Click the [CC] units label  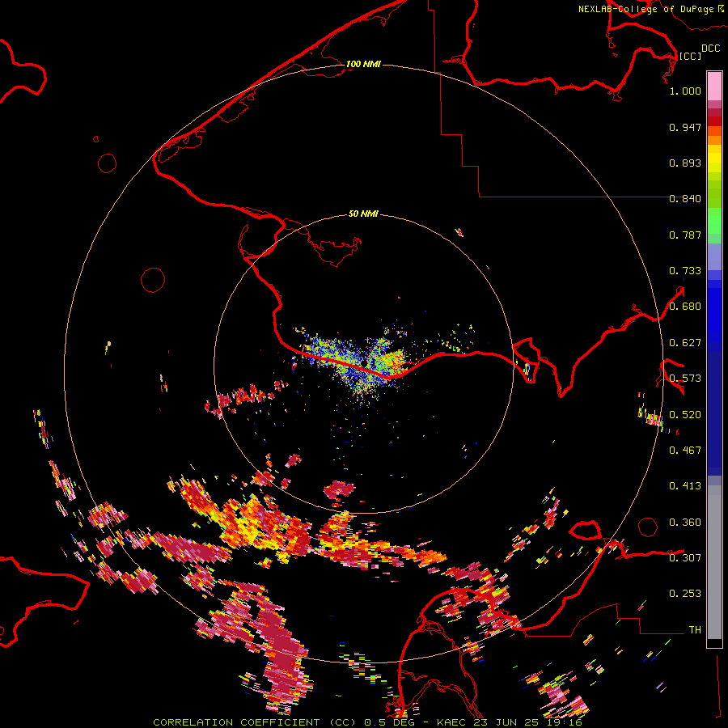click(x=690, y=56)
